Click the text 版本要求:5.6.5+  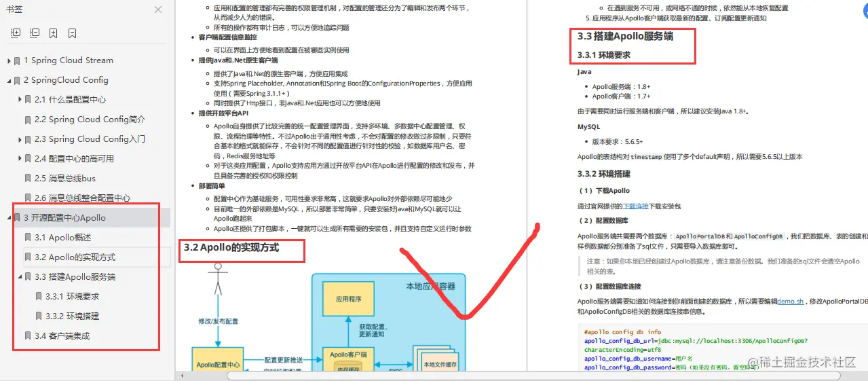(618, 142)
